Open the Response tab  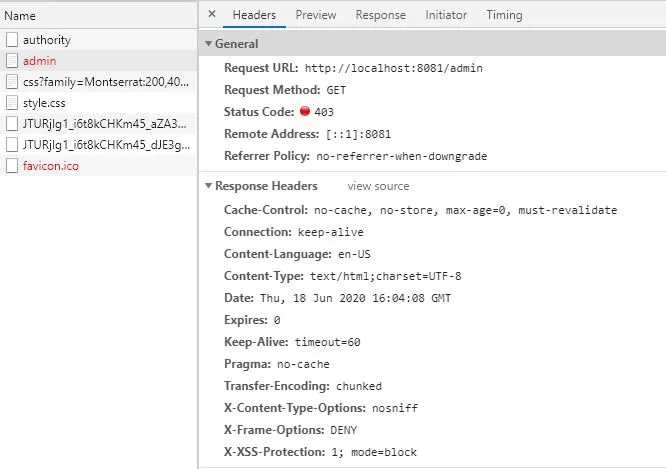380,15
